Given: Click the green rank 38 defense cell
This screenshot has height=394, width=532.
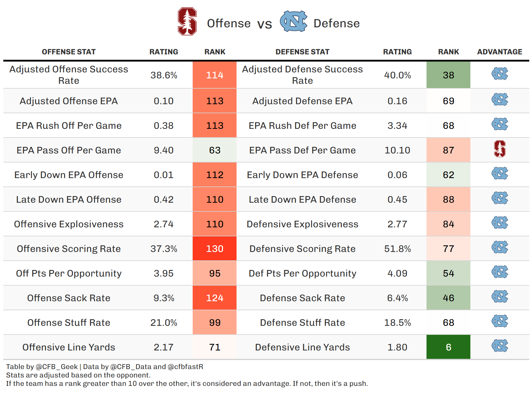Looking at the screenshot, I should [x=448, y=75].
